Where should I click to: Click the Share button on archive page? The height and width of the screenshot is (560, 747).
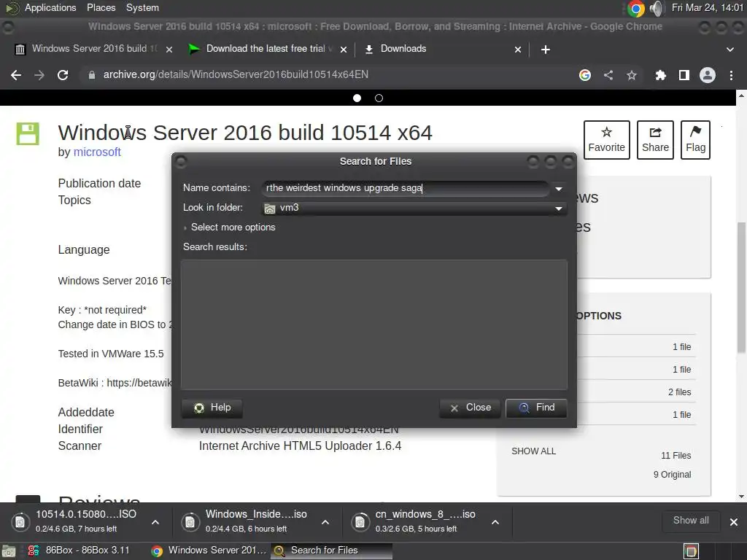point(655,139)
